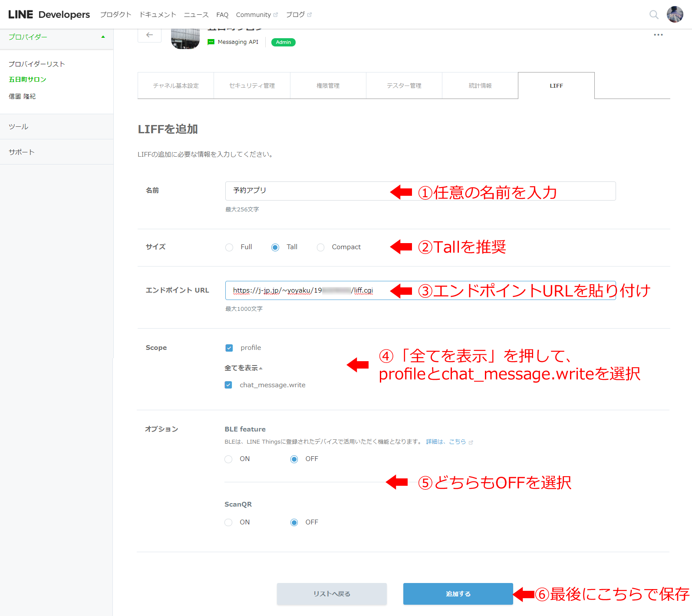Click the 追加する button
692x616 pixels.
click(458, 594)
